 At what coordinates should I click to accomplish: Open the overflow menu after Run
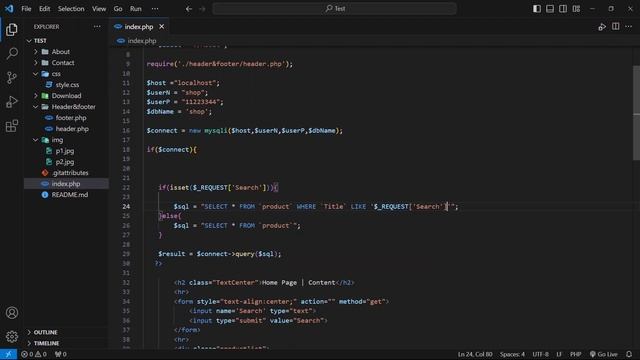(155, 9)
